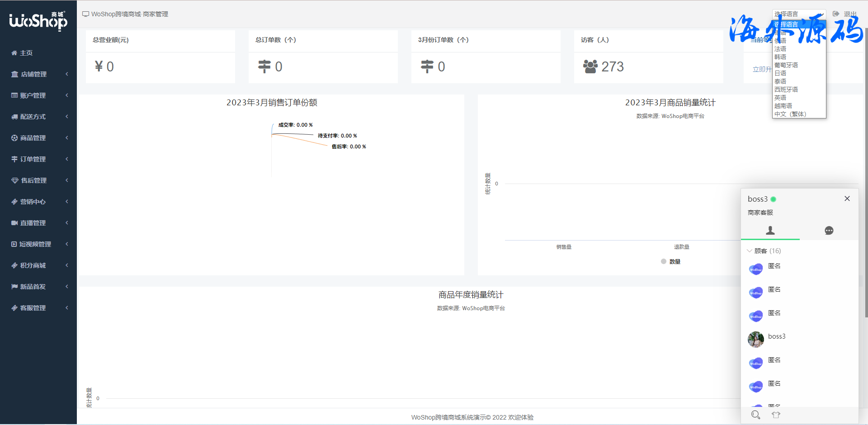Close the boss3 chat panel
This screenshot has height=425, width=868.
847,198
